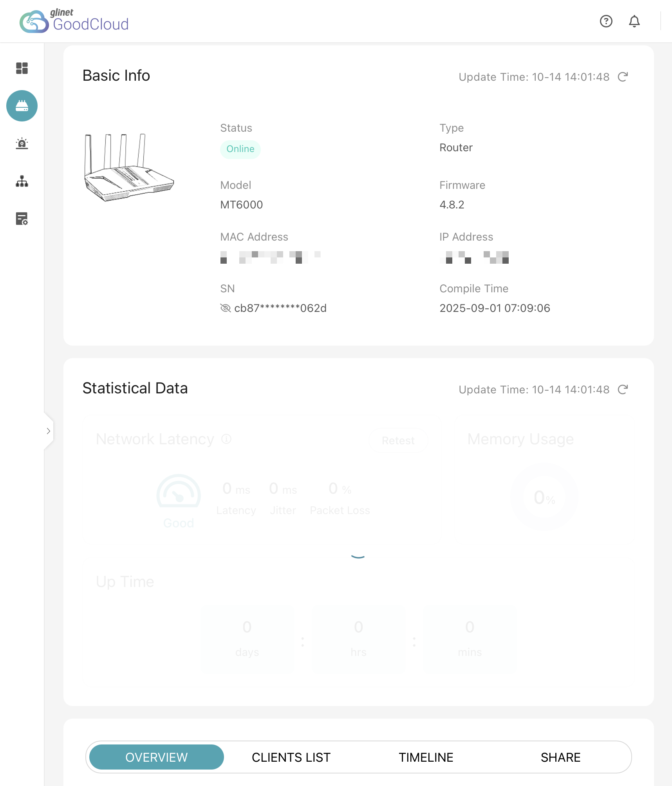
Task: Select the Overview tab
Action: pos(157,757)
